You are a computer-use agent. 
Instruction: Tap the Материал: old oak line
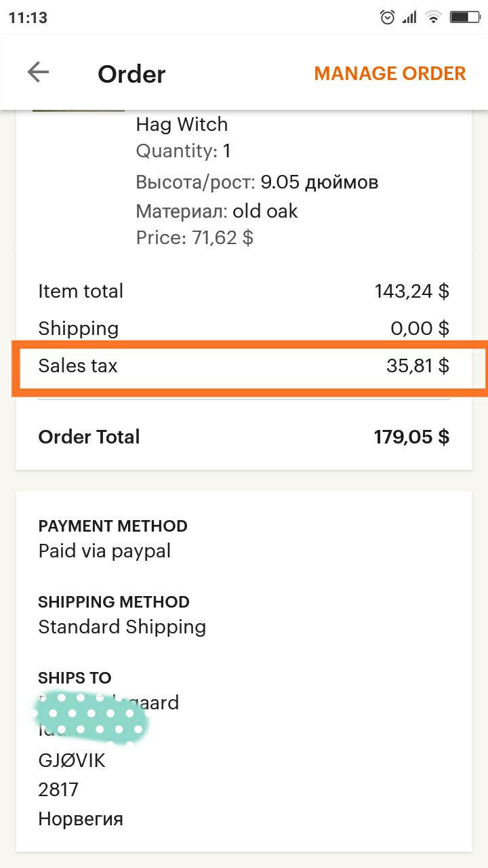tap(217, 212)
